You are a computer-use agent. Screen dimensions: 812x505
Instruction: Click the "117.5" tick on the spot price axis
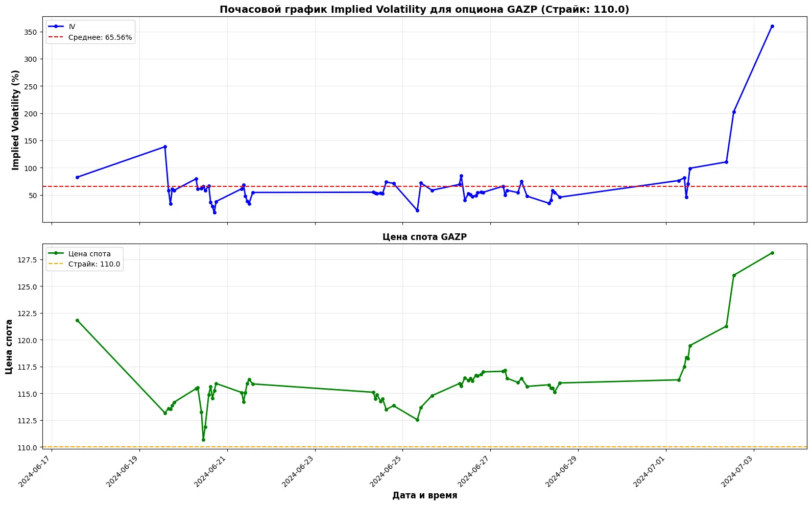coord(28,367)
